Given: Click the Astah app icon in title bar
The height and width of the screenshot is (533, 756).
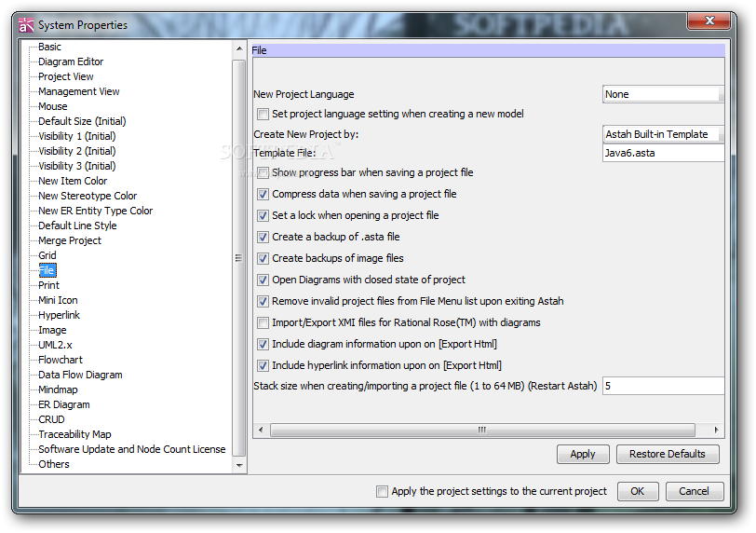Looking at the screenshot, I should pos(26,25).
